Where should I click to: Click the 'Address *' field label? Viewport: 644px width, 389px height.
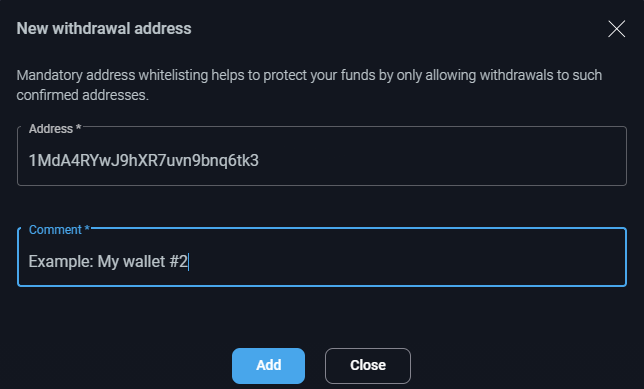click(55, 129)
